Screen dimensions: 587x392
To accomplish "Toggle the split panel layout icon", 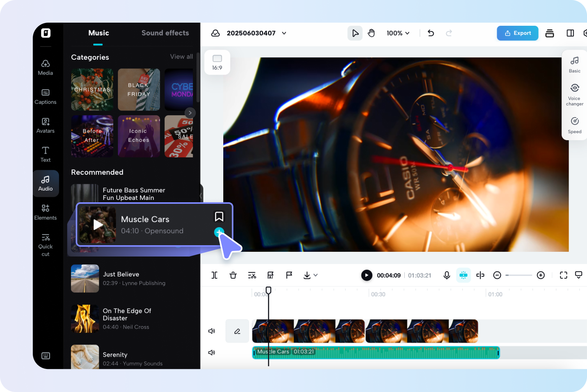I will [570, 33].
